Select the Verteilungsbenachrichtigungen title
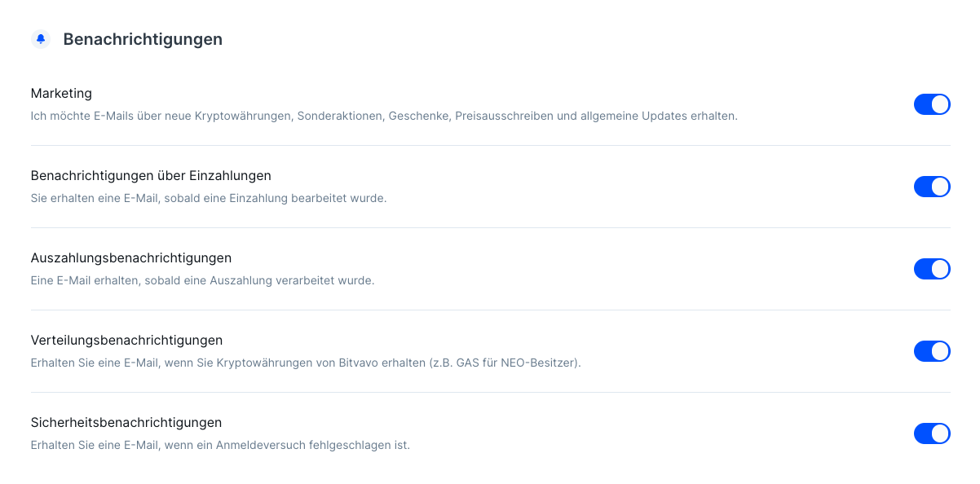Screen dimensions: 980x484 [126, 341]
